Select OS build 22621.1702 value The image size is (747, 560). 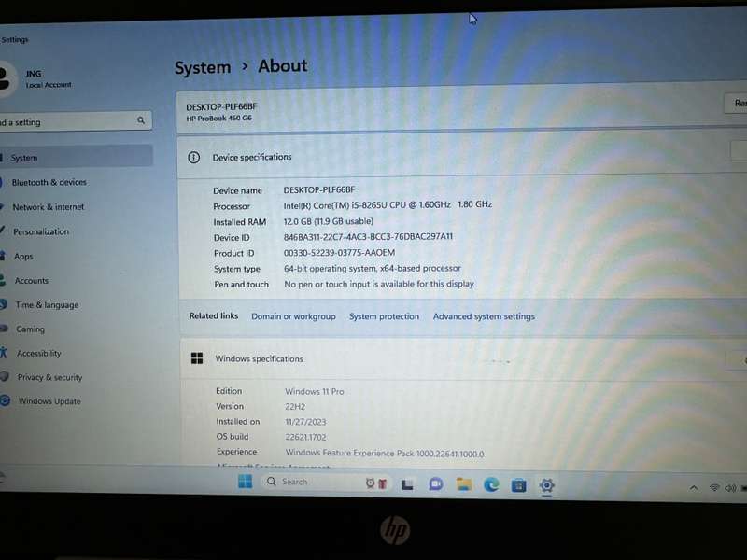click(x=305, y=437)
